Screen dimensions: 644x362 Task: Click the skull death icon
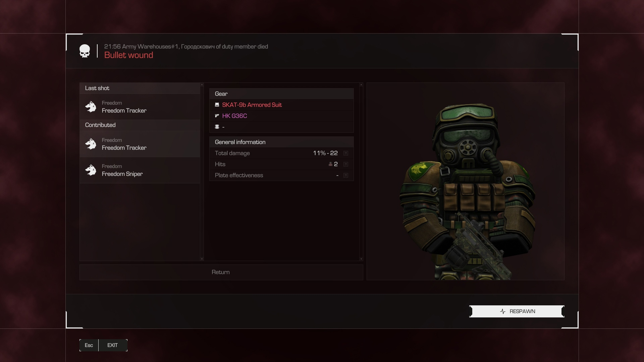pyautogui.click(x=85, y=51)
